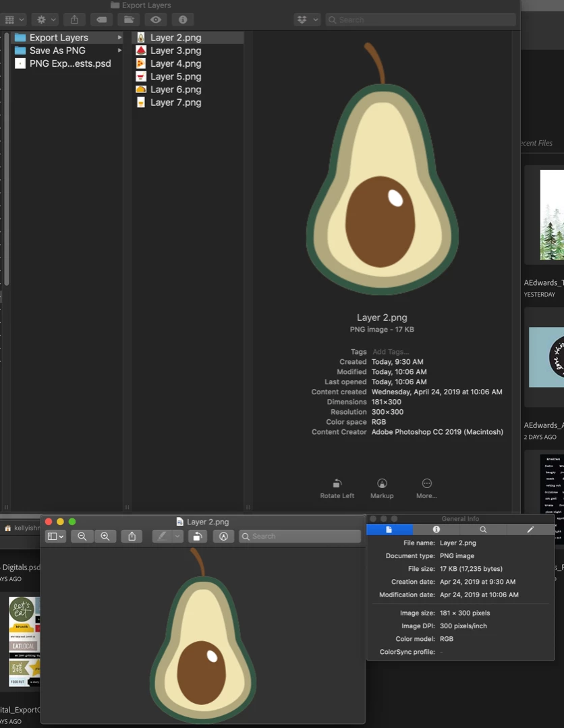Switch to the More Info inspector tab
The width and height of the screenshot is (564, 728).
click(436, 529)
